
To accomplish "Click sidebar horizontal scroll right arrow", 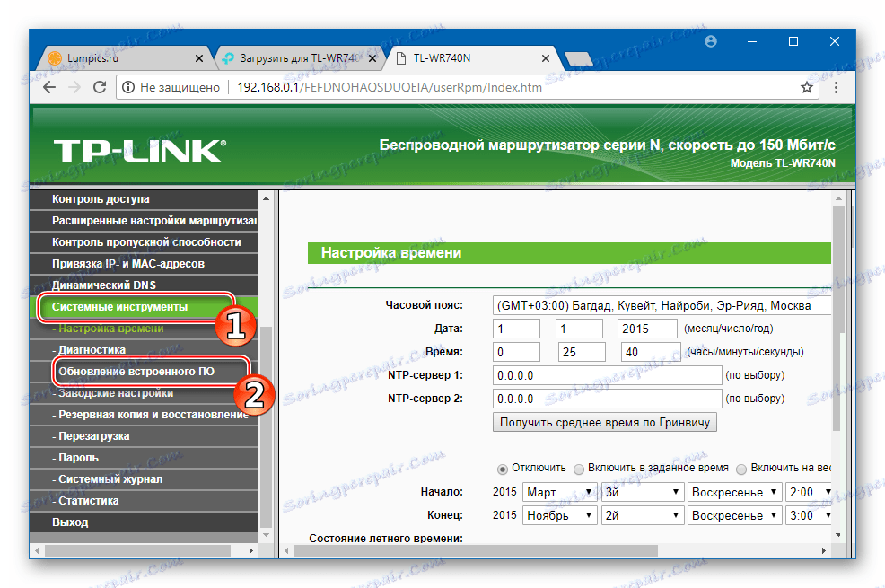I will click(251, 550).
